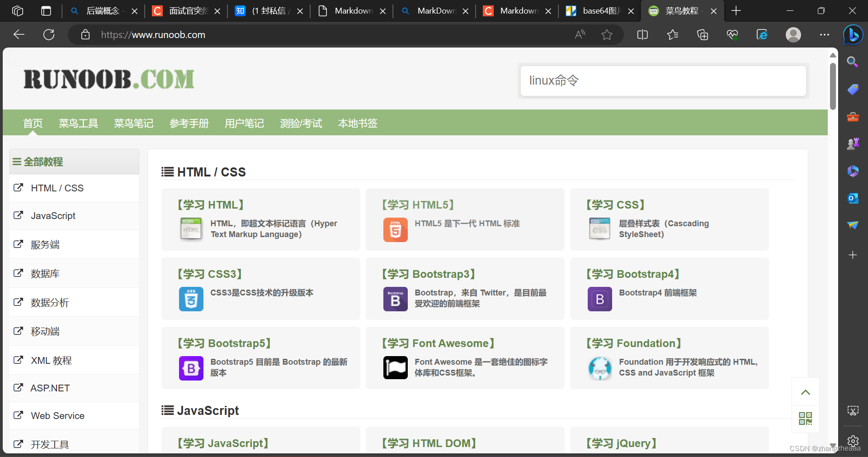Open the 学习 HTML tutorial card
Screen dimensions: 868x457
pos(260,219)
